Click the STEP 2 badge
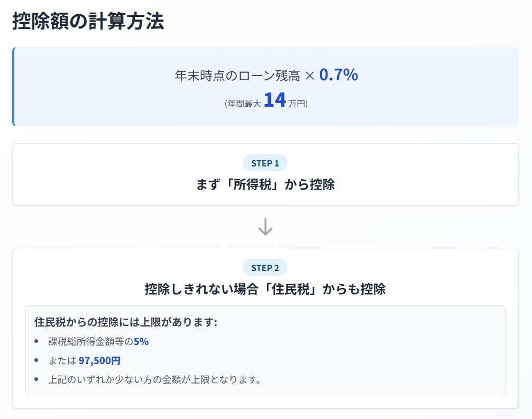The width and height of the screenshot is (532, 419). click(265, 268)
